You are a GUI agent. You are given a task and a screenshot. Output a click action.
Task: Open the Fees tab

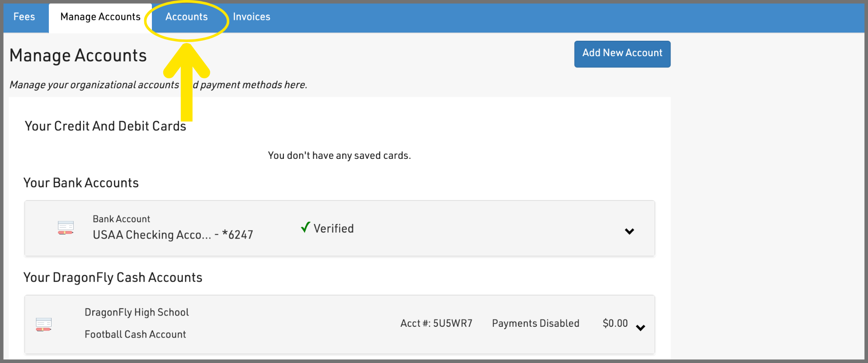tap(24, 17)
